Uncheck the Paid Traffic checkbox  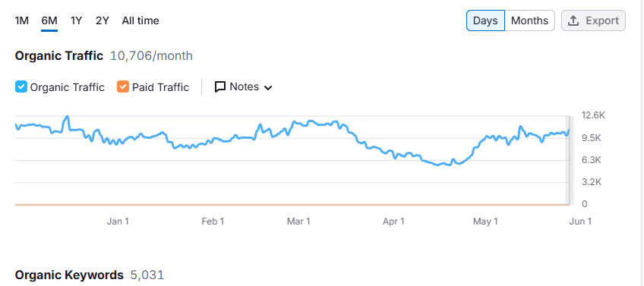(123, 87)
